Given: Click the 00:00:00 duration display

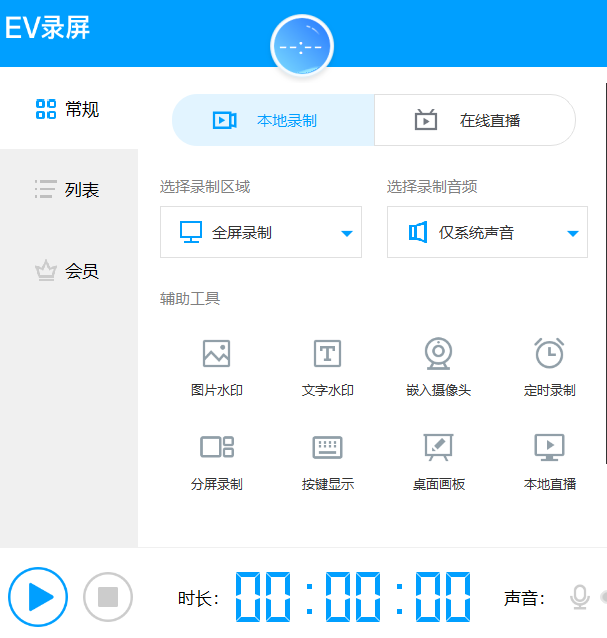Looking at the screenshot, I should click(x=353, y=597).
